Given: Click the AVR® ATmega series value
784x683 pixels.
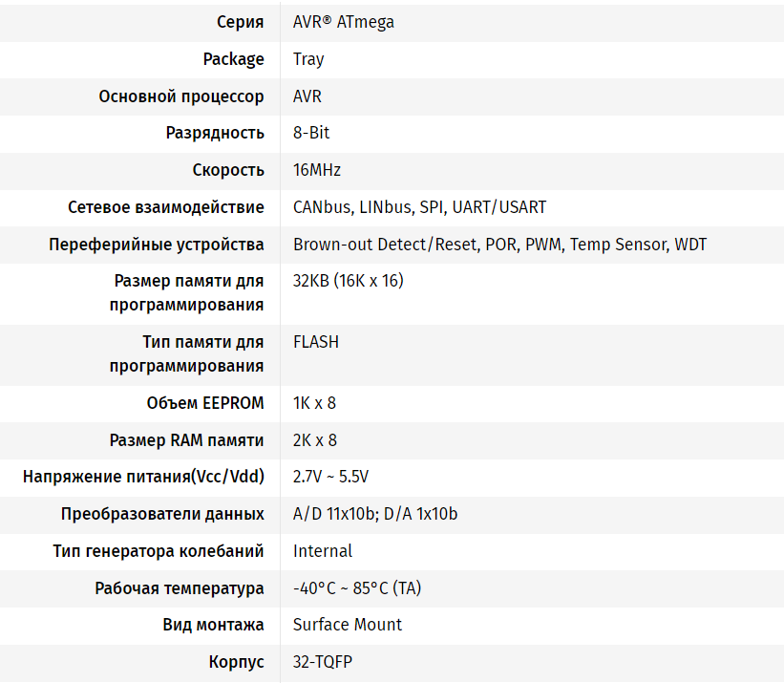Looking at the screenshot, I should (x=344, y=22).
